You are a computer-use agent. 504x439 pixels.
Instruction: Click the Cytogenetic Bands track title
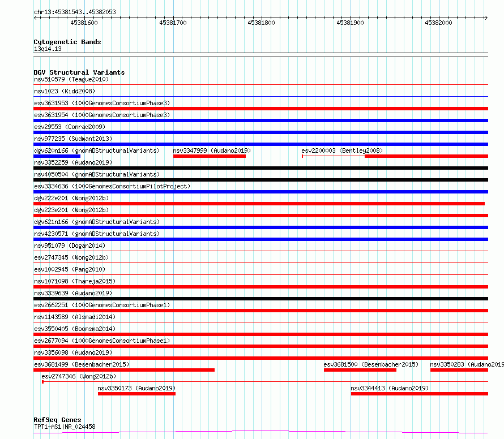coord(67,42)
